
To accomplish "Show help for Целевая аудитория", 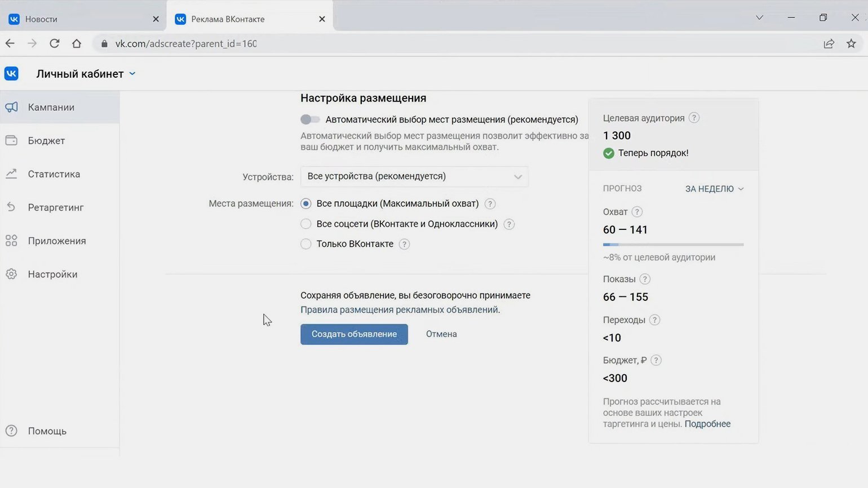I will (x=694, y=118).
